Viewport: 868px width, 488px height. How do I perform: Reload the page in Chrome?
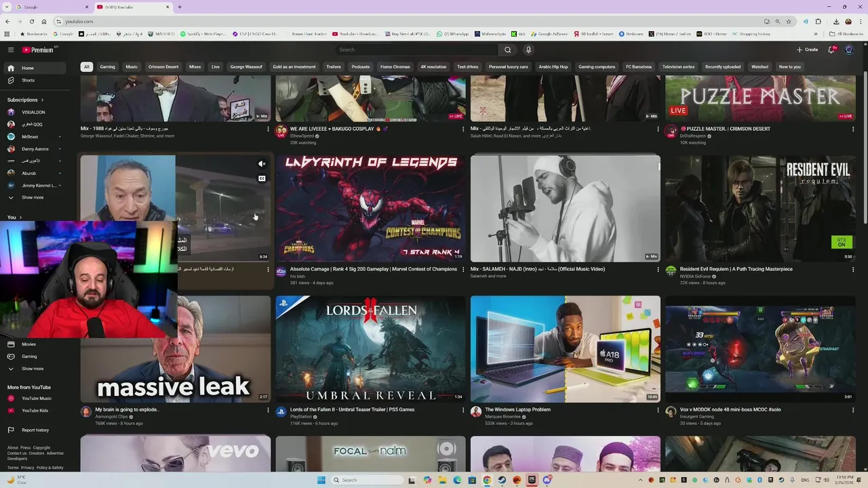(32, 22)
